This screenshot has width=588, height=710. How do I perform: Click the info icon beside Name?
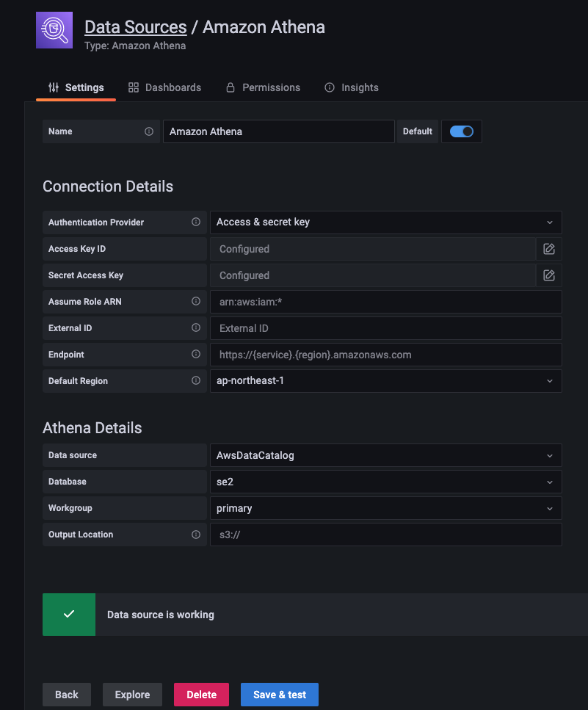(149, 131)
